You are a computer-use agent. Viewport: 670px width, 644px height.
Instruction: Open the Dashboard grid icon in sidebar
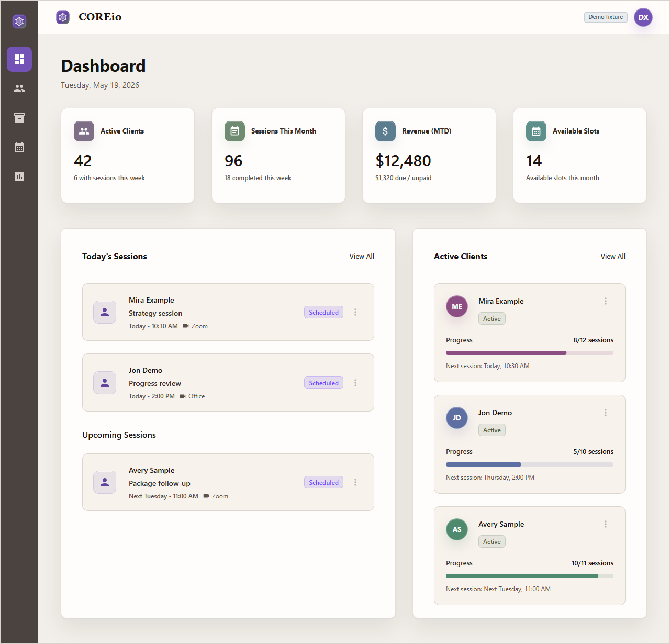[x=19, y=59]
